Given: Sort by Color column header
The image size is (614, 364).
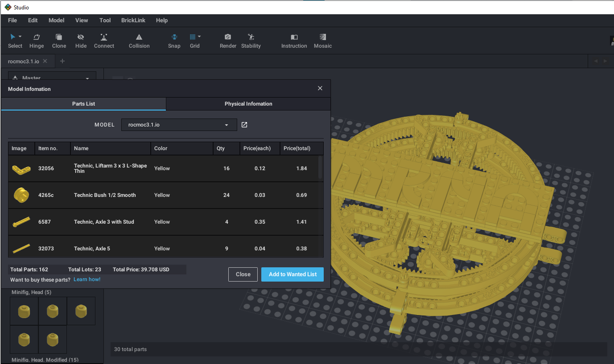Looking at the screenshot, I should pyautogui.click(x=182, y=148).
